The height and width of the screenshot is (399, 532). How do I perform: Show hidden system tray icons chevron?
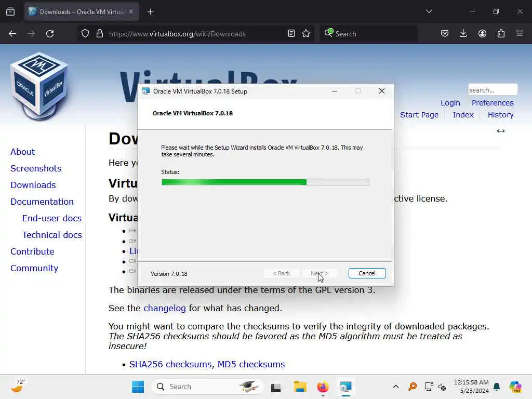[395, 387]
